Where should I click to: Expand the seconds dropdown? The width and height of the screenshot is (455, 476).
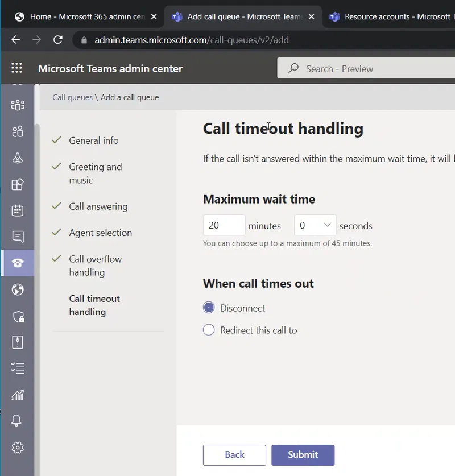(315, 225)
